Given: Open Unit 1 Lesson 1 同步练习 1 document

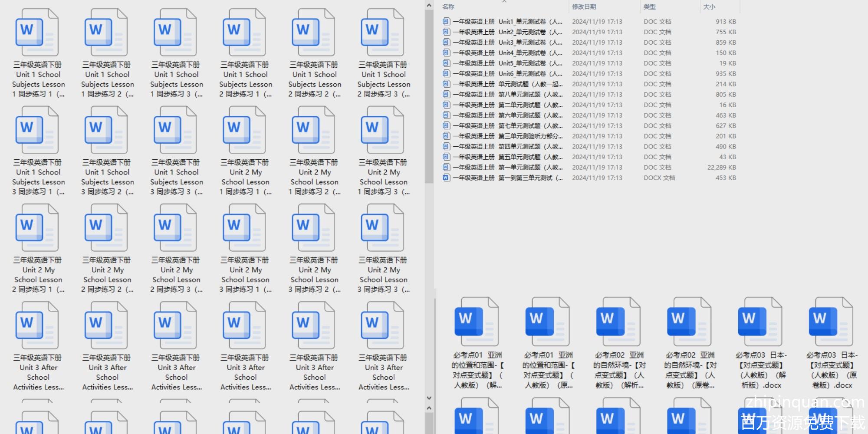Looking at the screenshot, I should 38,33.
